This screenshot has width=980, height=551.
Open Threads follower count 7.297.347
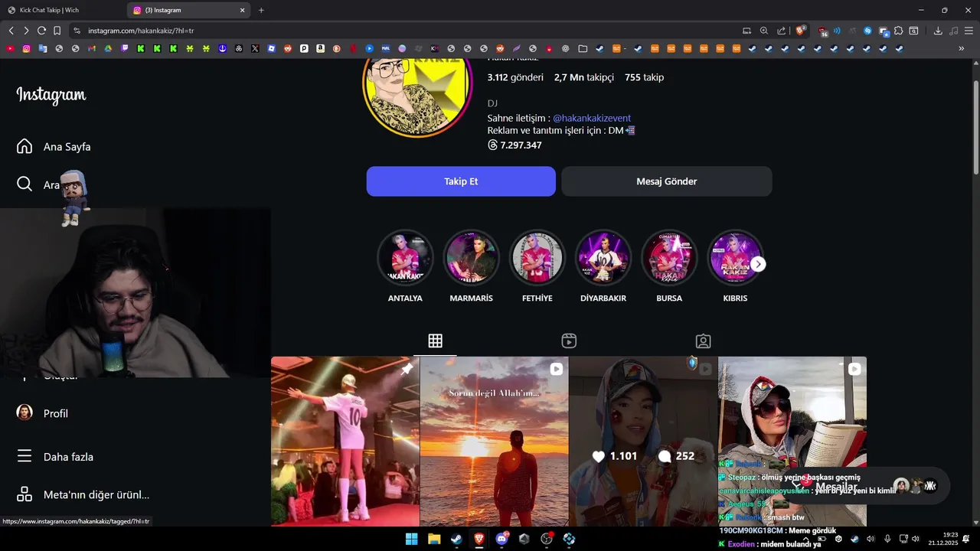515,145
